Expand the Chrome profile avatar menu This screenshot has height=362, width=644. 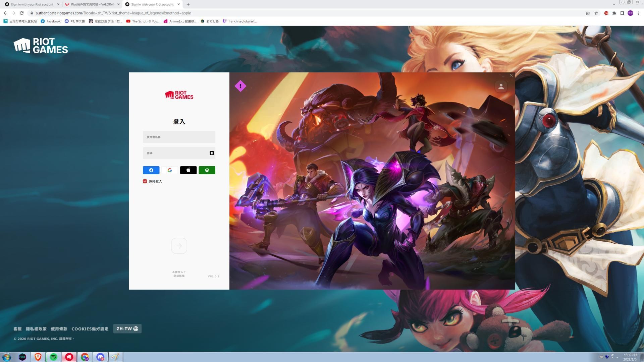point(630,13)
